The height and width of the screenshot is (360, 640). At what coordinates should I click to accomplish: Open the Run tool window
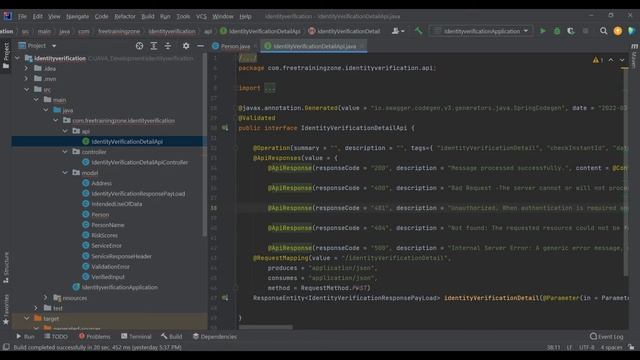point(25,336)
